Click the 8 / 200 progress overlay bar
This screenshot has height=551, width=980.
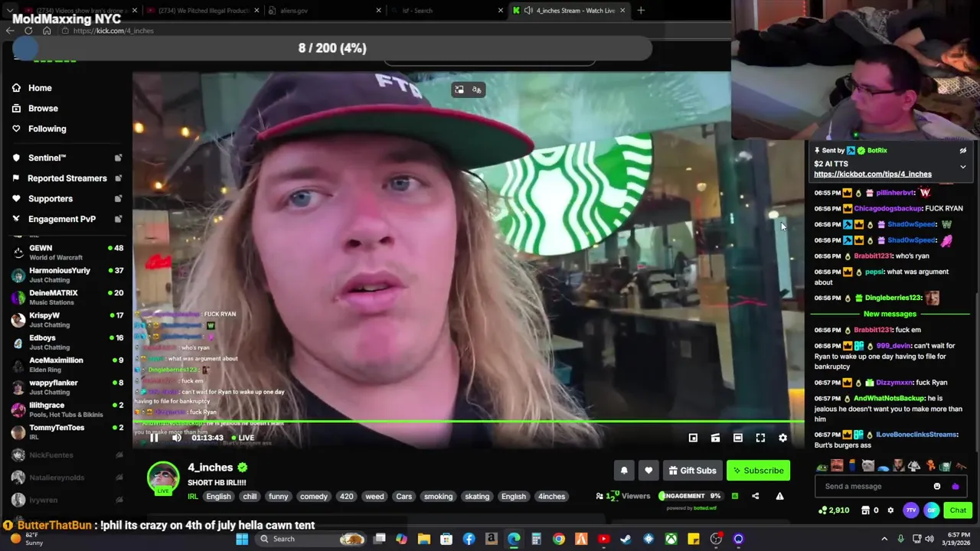coord(332,48)
